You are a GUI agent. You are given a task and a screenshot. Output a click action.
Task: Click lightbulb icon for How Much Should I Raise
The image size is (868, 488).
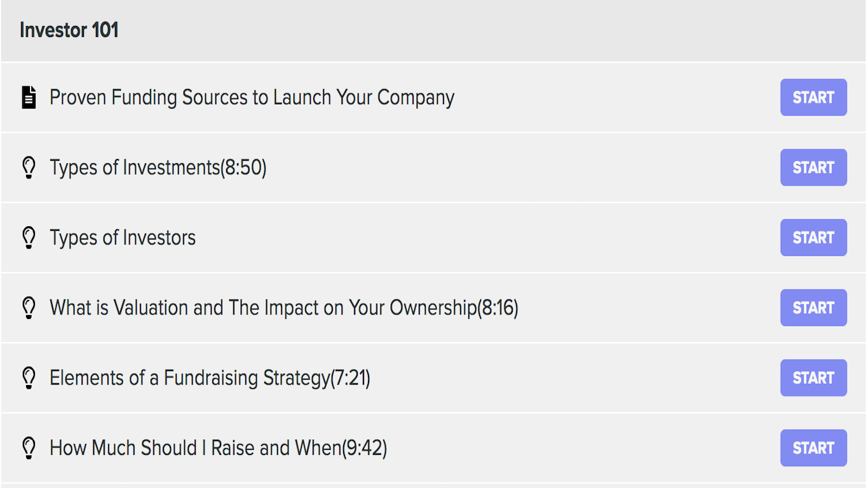coord(29,448)
